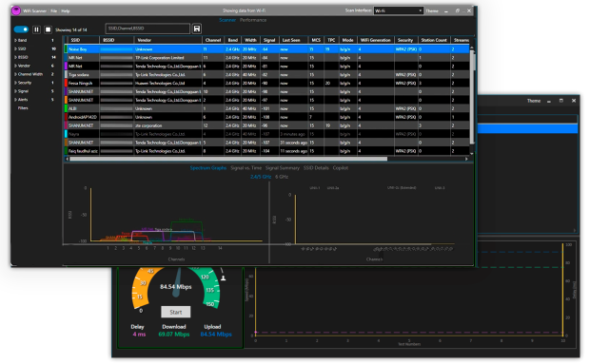The width and height of the screenshot is (590, 364).
Task: Sort by the Vendor column header
Action: coord(168,40)
